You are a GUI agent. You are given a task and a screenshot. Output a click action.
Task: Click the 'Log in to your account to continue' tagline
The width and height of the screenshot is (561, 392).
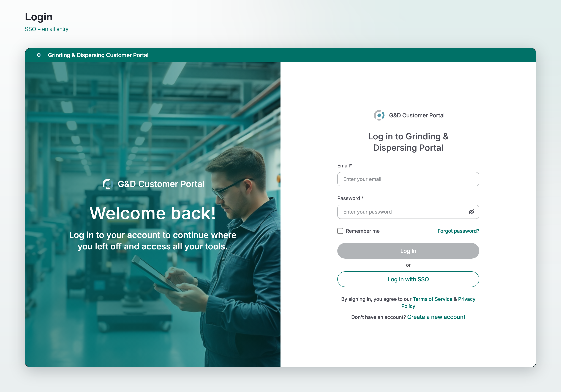click(x=153, y=241)
